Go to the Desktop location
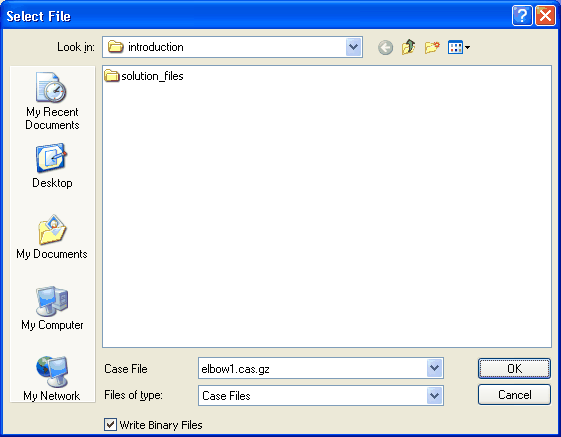This screenshot has height=437, width=561. [x=52, y=166]
